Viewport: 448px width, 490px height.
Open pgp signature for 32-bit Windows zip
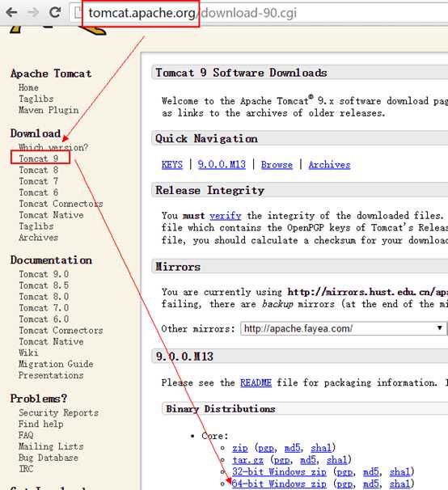click(x=344, y=472)
